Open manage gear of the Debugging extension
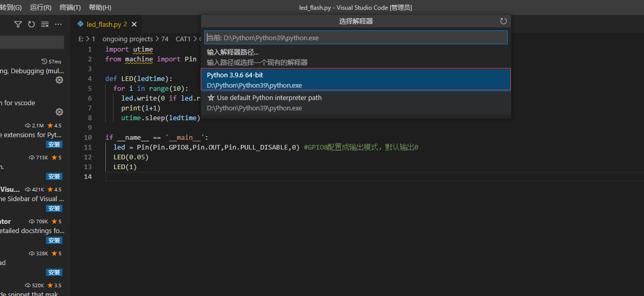The image size is (644, 296). [x=59, y=80]
